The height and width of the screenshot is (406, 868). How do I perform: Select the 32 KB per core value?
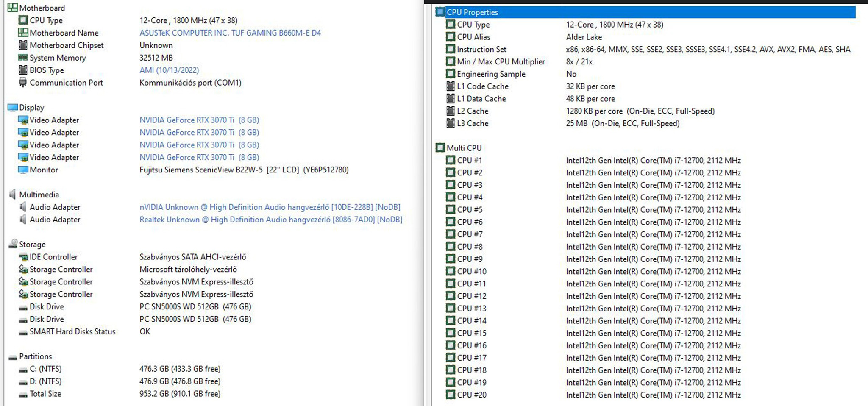point(590,86)
